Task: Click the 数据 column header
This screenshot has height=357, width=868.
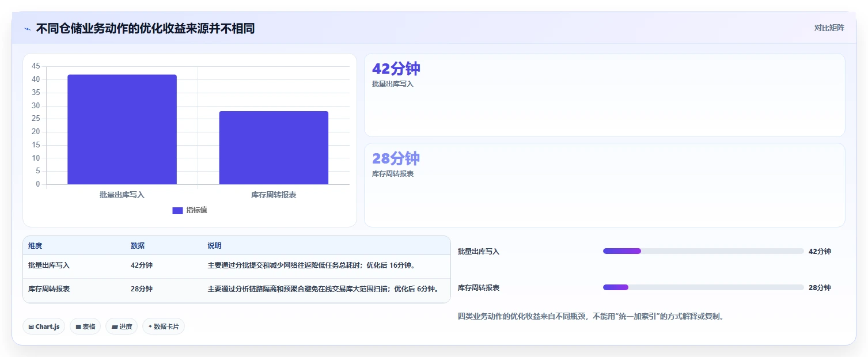Action: [x=138, y=246]
